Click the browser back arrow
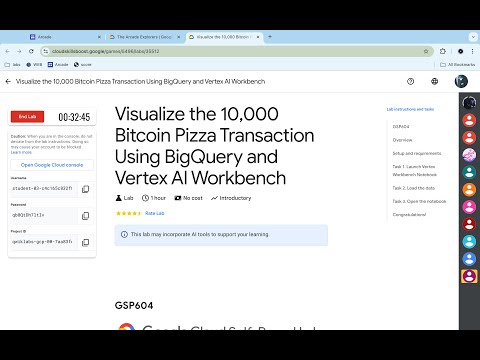The width and height of the screenshot is (480, 360). click(8, 51)
